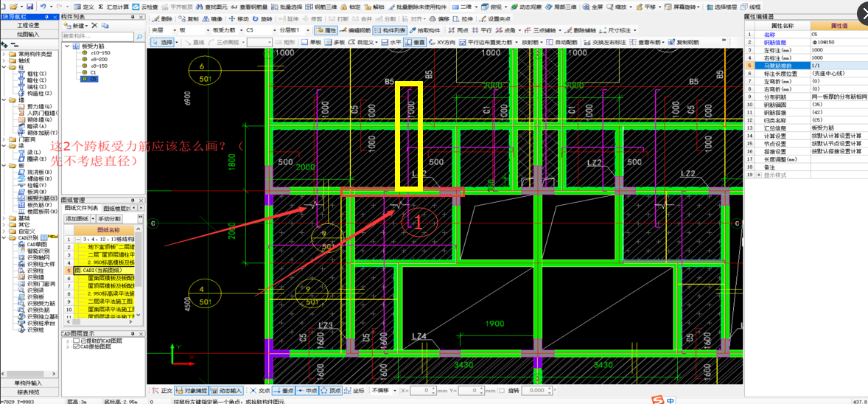Screen dimensions: 868x404
Task: Click the 移动 move tool
Action: [x=239, y=19]
